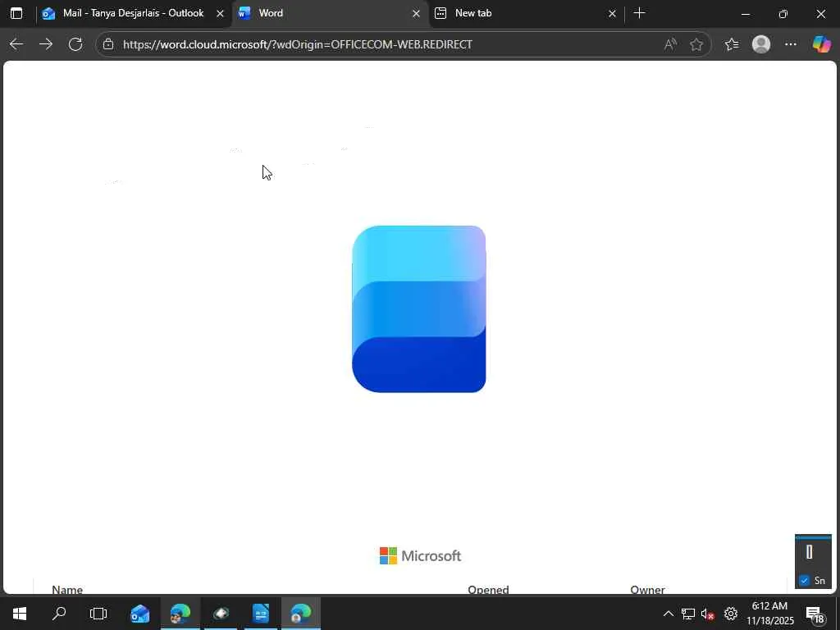Screen dimensions: 840x630
Task: Show hidden system tray icons
Action: pyautogui.click(x=668, y=614)
